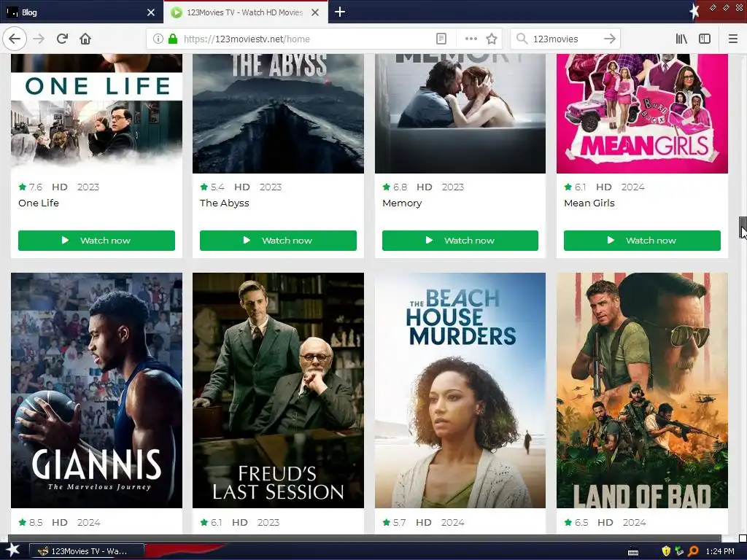The height and width of the screenshot is (560, 747).
Task: Open the Giannis poster
Action: pos(96,391)
